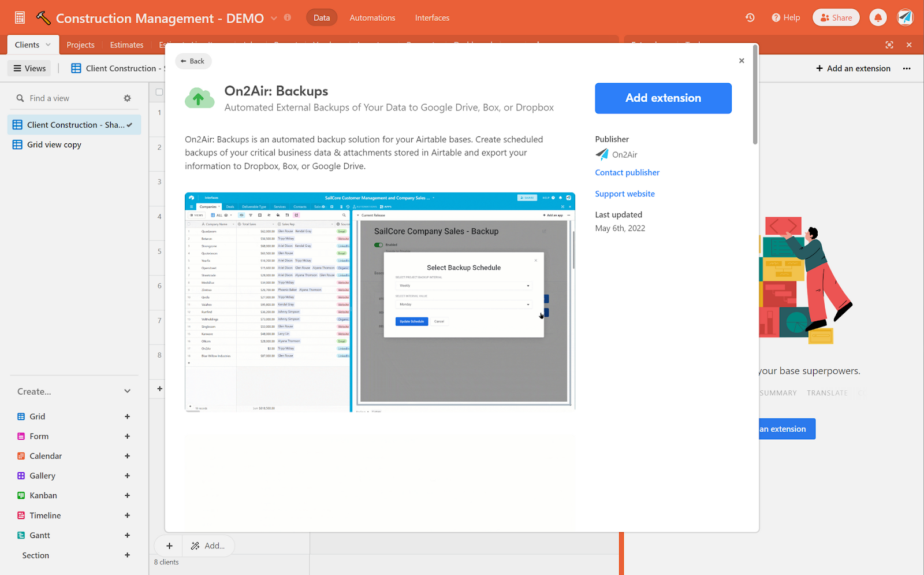Click the Calendar view type icon
Screen dimensions: 924x575
click(x=21, y=456)
